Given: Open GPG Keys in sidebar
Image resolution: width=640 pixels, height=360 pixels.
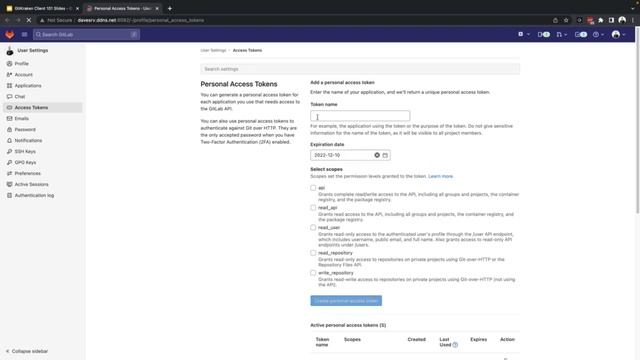Looking at the screenshot, I should tap(25, 162).
